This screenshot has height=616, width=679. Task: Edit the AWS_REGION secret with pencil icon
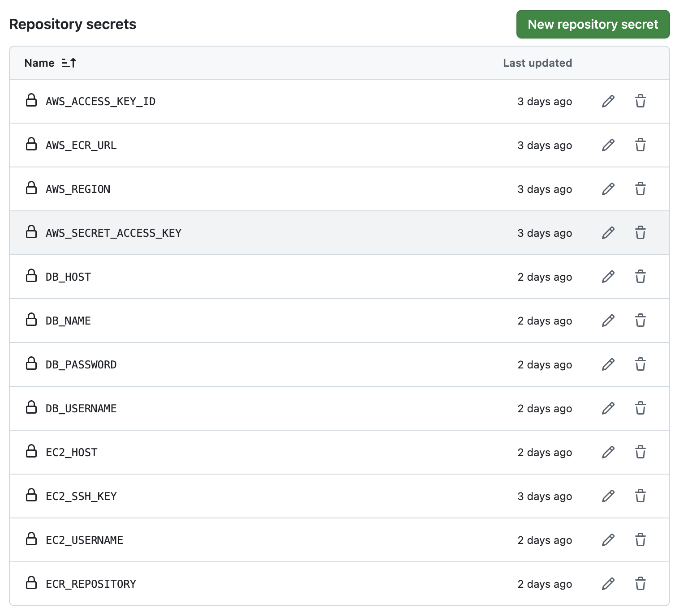click(x=608, y=189)
